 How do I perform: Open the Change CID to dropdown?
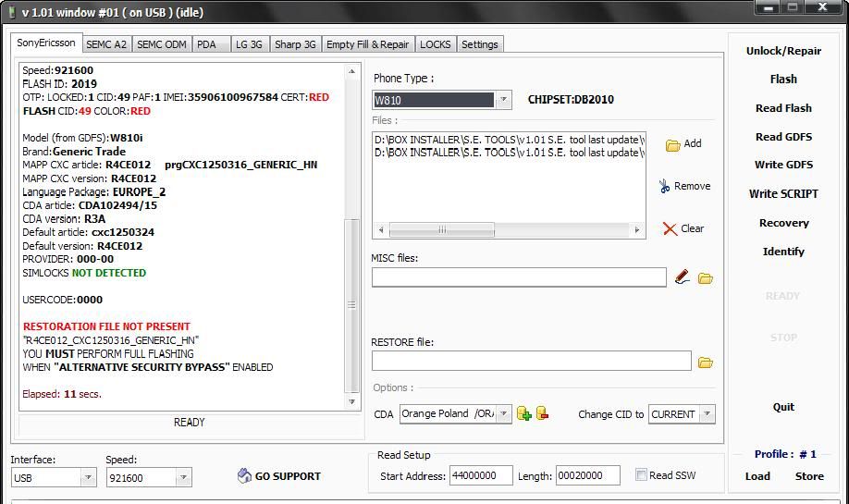707,414
